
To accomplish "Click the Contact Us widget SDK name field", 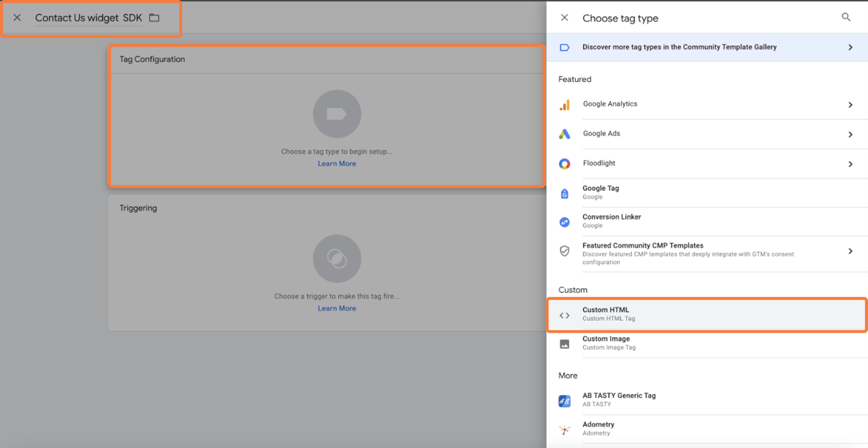I will tap(88, 18).
